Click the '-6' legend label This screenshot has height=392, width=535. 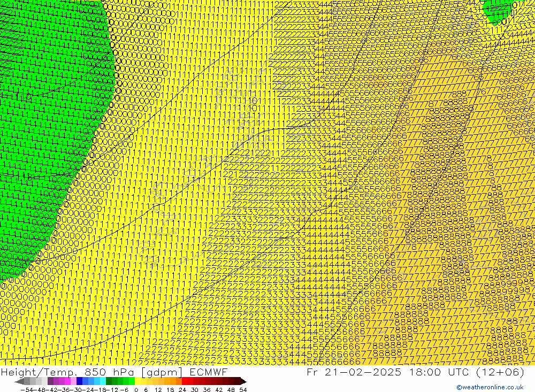(x=124, y=390)
